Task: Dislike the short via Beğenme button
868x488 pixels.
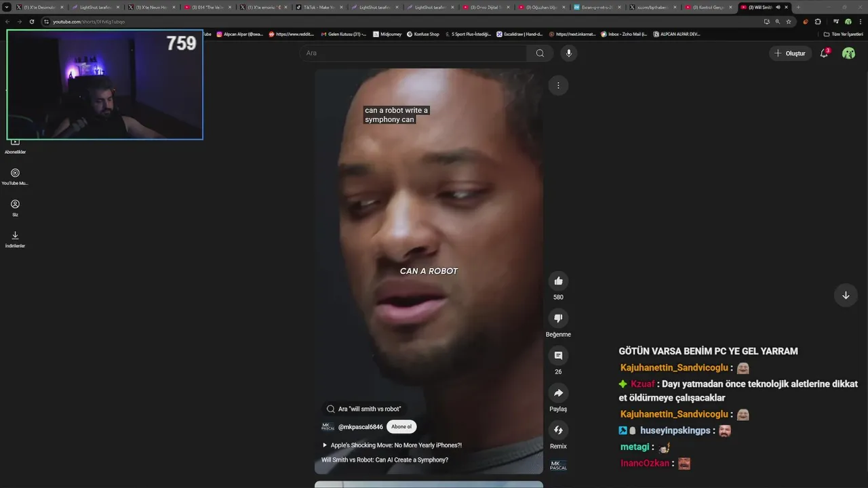Action: (558, 318)
